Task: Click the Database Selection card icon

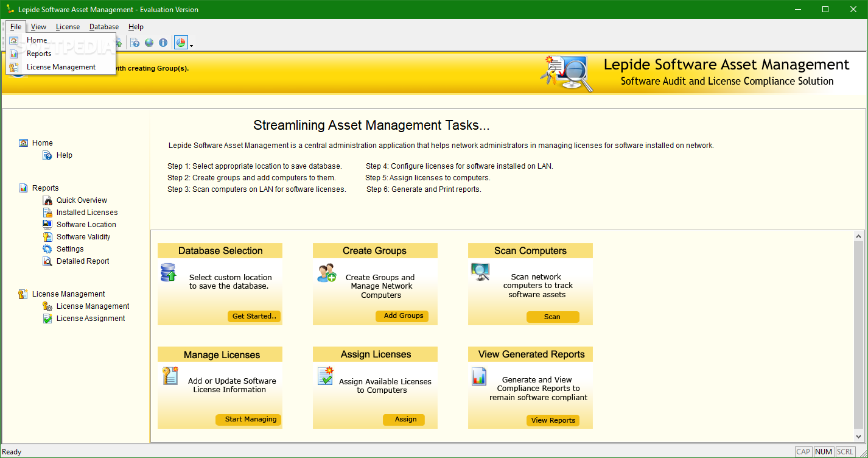Action: (x=169, y=272)
